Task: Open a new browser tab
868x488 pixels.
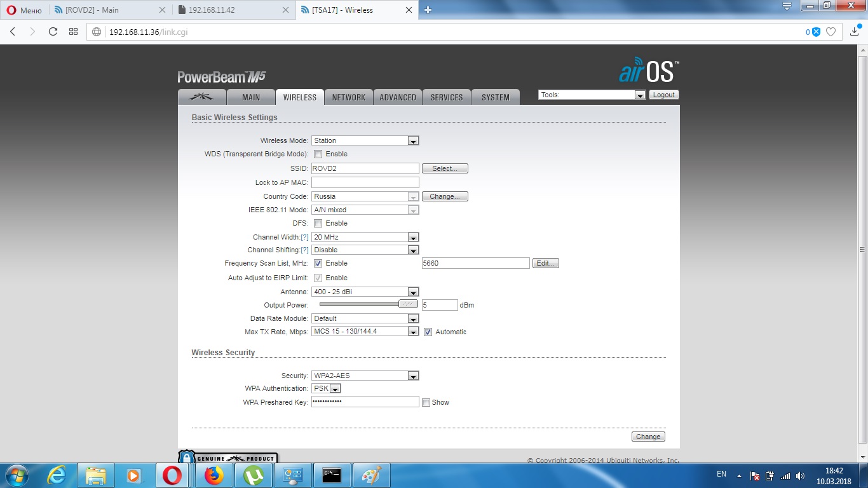Action: [428, 10]
